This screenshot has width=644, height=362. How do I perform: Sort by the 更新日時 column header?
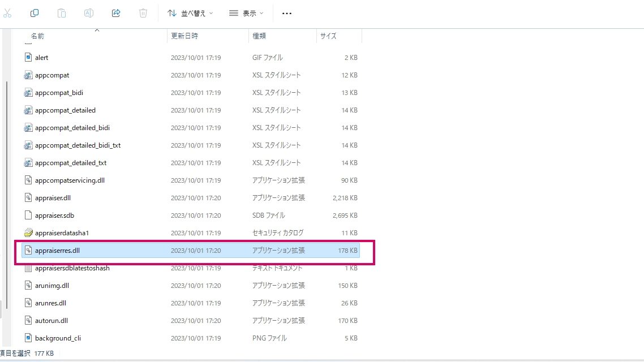tap(184, 36)
